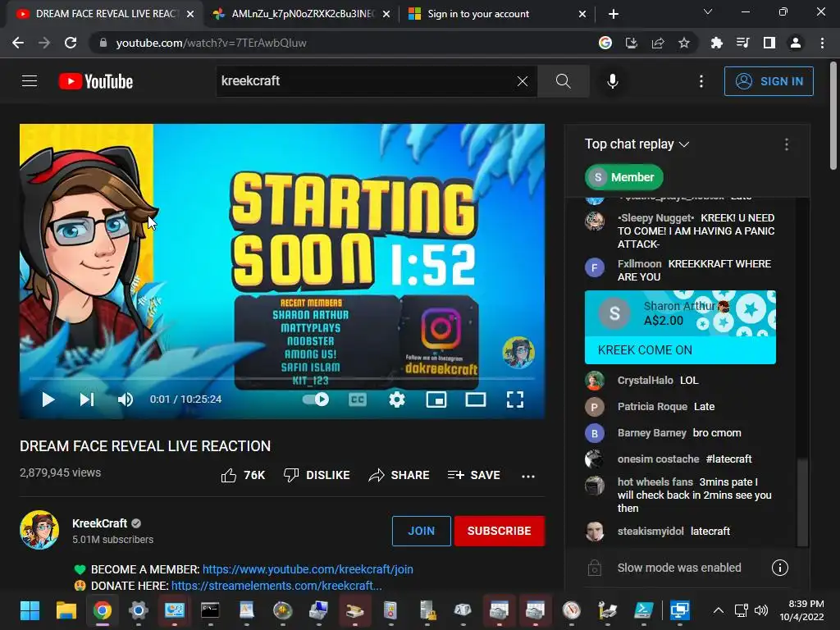Image resolution: width=840 pixels, height=630 pixels.
Task: Switch to the Sign in to your account tab
Action: (x=497, y=14)
